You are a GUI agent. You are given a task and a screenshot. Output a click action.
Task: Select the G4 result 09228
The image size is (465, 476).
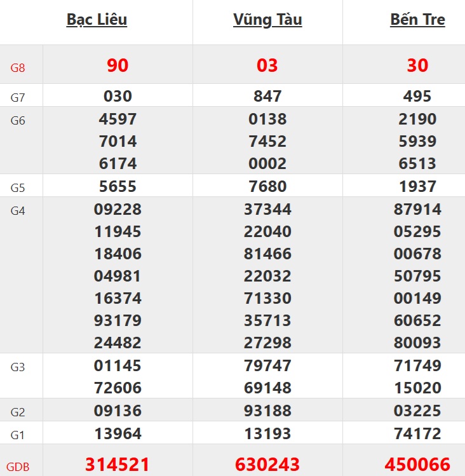coord(118,210)
